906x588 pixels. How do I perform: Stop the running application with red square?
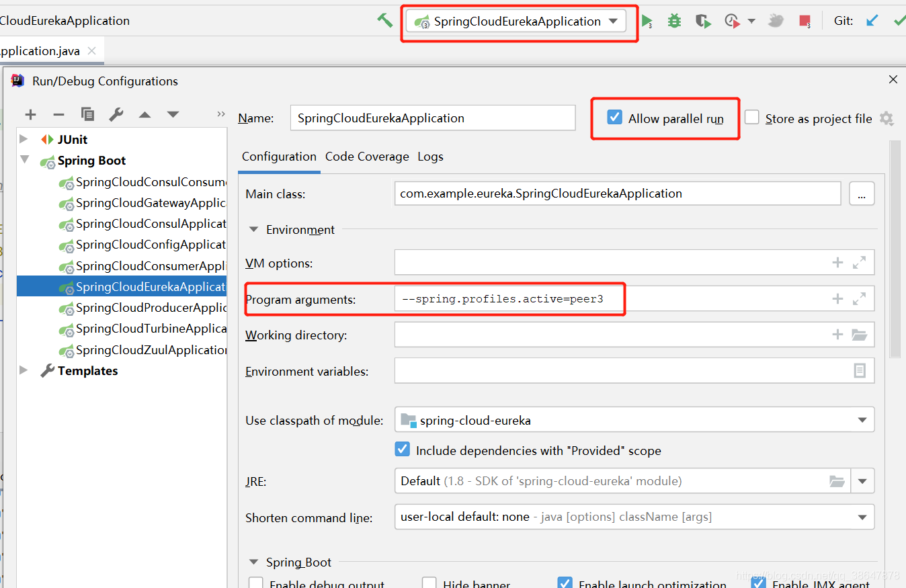point(805,21)
